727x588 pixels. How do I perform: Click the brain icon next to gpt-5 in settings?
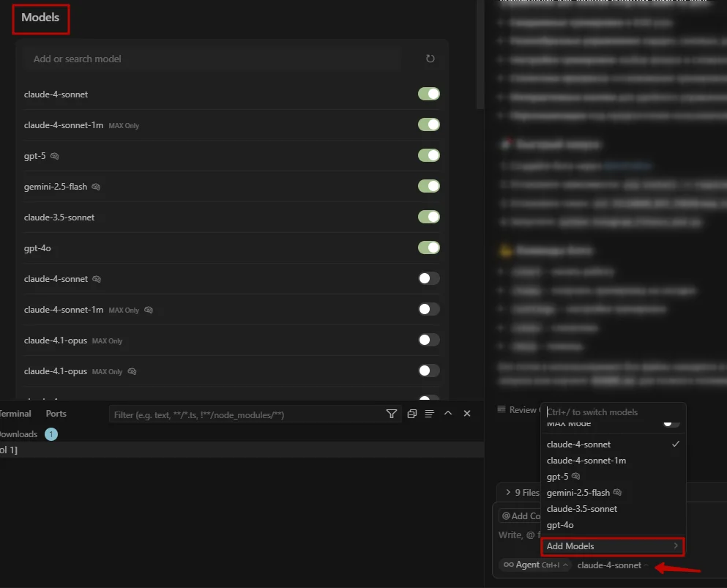[55, 156]
